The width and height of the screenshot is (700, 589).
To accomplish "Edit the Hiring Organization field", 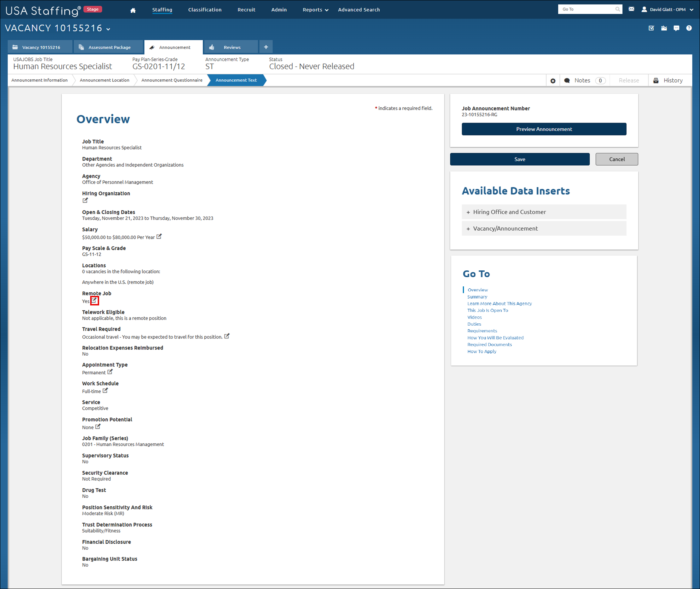I will click(85, 200).
